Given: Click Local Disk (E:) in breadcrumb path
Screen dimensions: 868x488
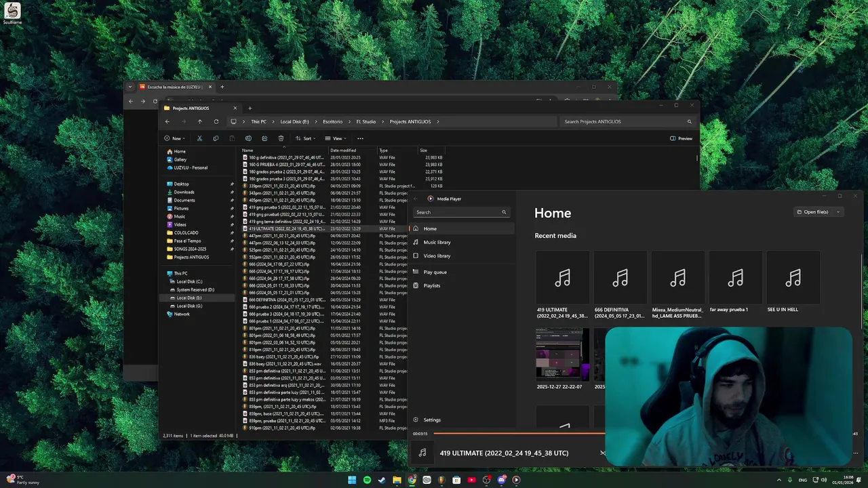Looking at the screenshot, I should click(294, 121).
